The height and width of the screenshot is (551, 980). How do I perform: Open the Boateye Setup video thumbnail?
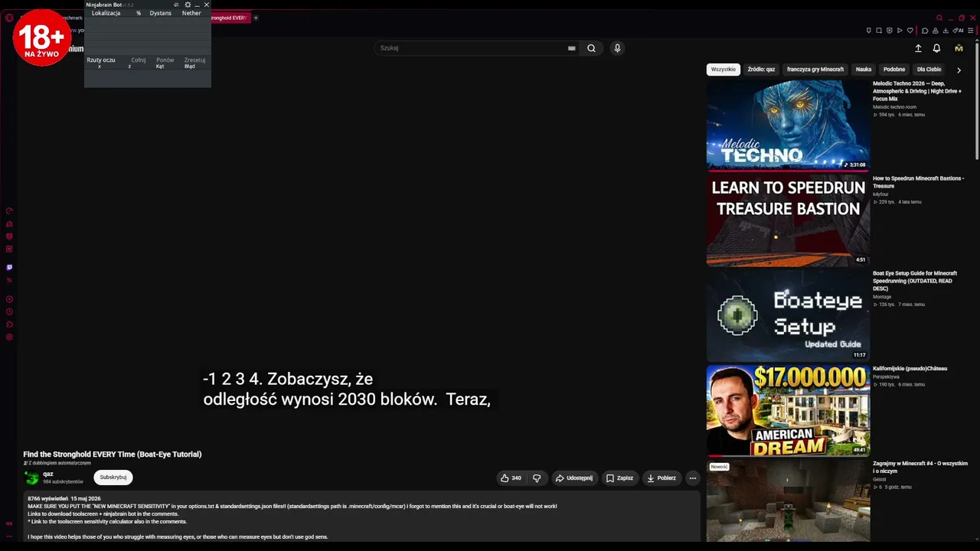(x=788, y=315)
